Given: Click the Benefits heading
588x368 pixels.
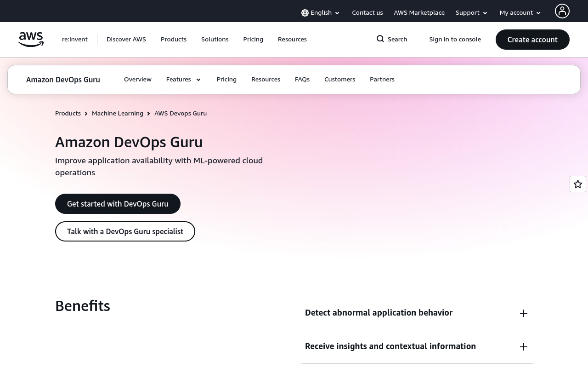Looking at the screenshot, I should 83,306.
